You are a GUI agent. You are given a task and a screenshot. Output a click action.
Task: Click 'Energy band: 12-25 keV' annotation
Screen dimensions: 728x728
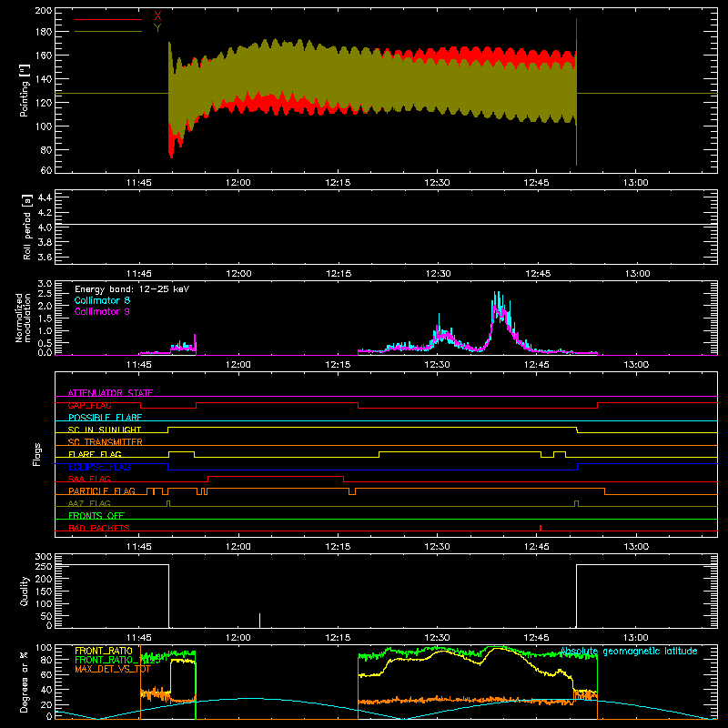(132, 289)
